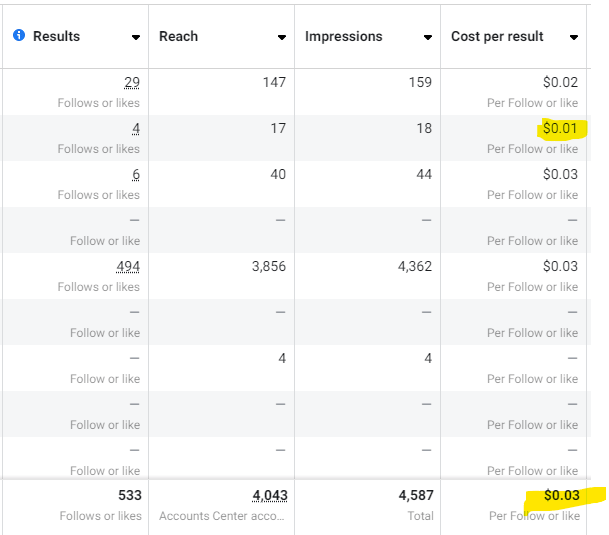Screen dimensions: 609x535
Task: Open the 6 follows or likes result
Action: click(136, 174)
